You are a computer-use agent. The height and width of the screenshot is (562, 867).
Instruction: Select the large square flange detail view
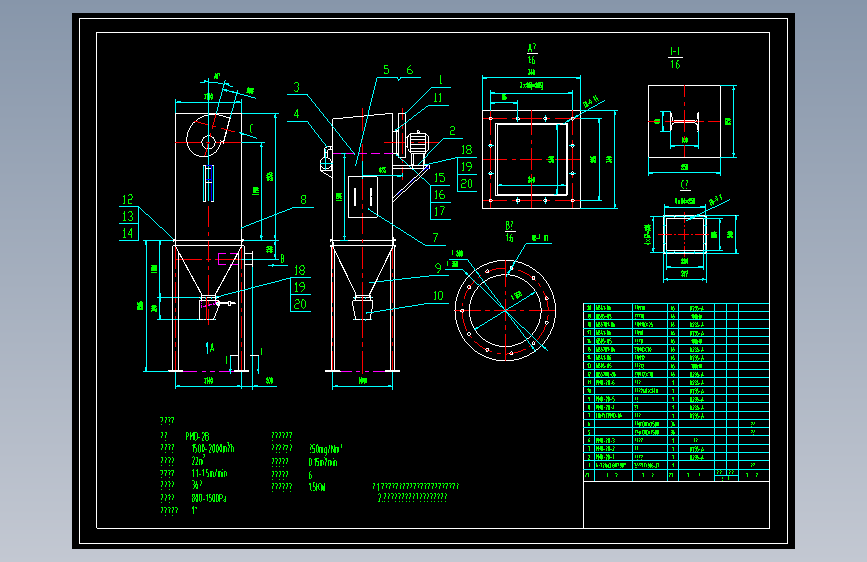pyautogui.click(x=531, y=159)
